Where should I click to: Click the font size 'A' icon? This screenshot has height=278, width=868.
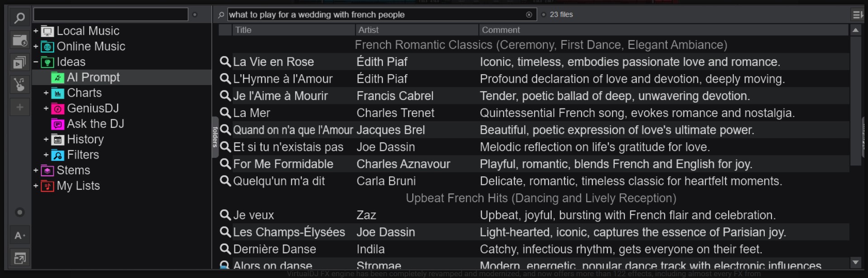tap(19, 236)
